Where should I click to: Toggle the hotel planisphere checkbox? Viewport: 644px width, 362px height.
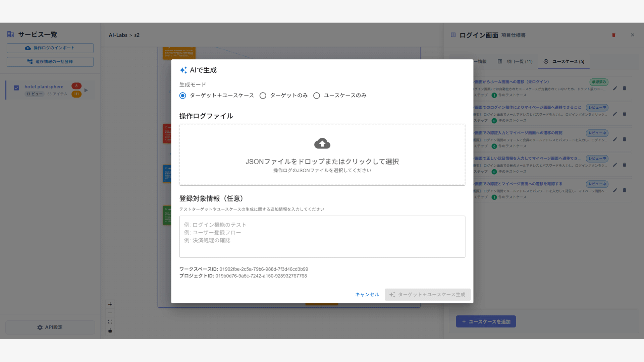[x=16, y=88]
